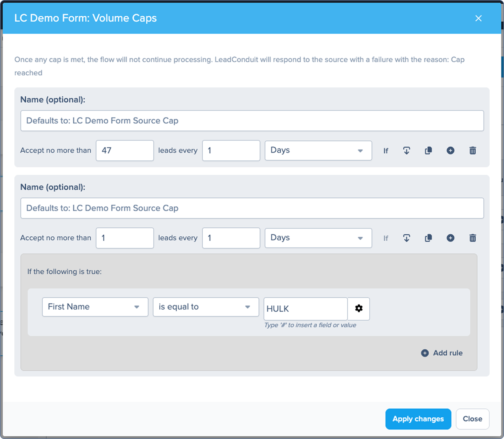
Task: Click the plus icon on the first cap row
Action: [450, 150]
